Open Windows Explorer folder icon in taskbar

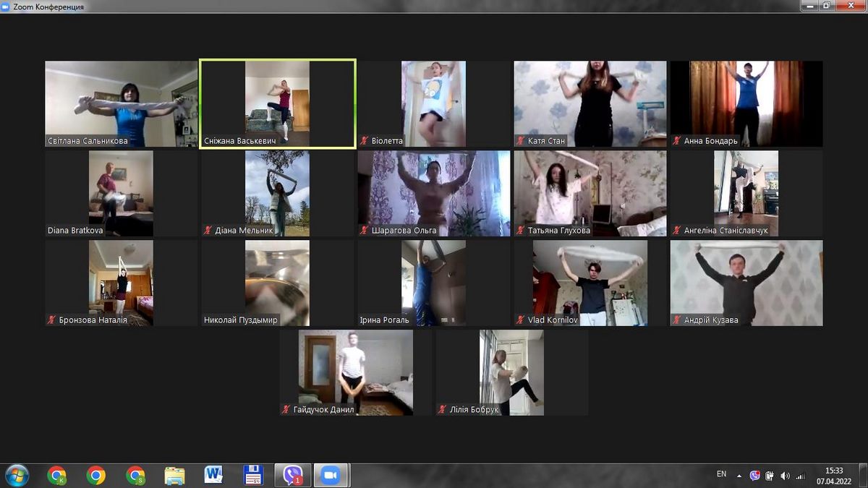(x=174, y=475)
